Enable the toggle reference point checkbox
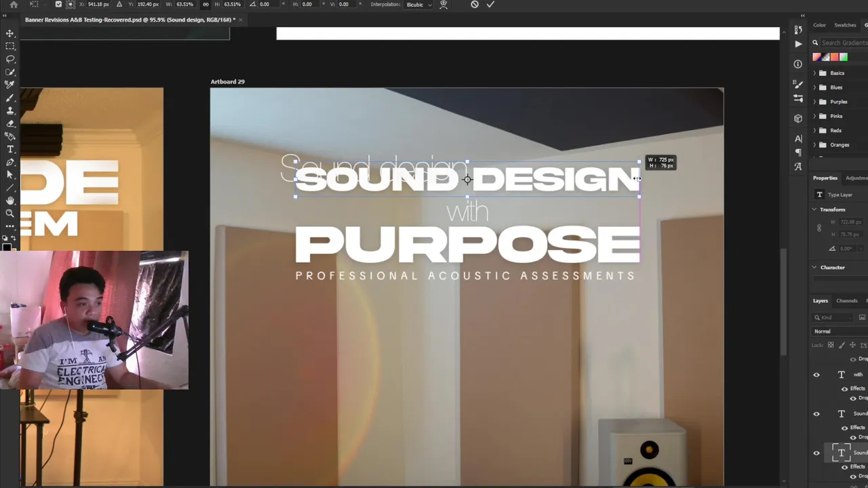 [x=58, y=4]
